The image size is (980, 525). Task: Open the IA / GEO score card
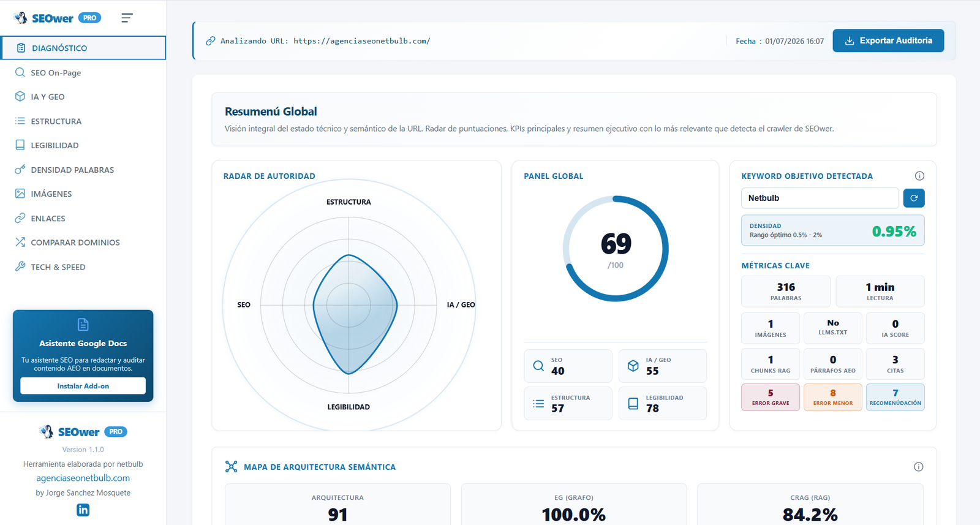point(663,366)
